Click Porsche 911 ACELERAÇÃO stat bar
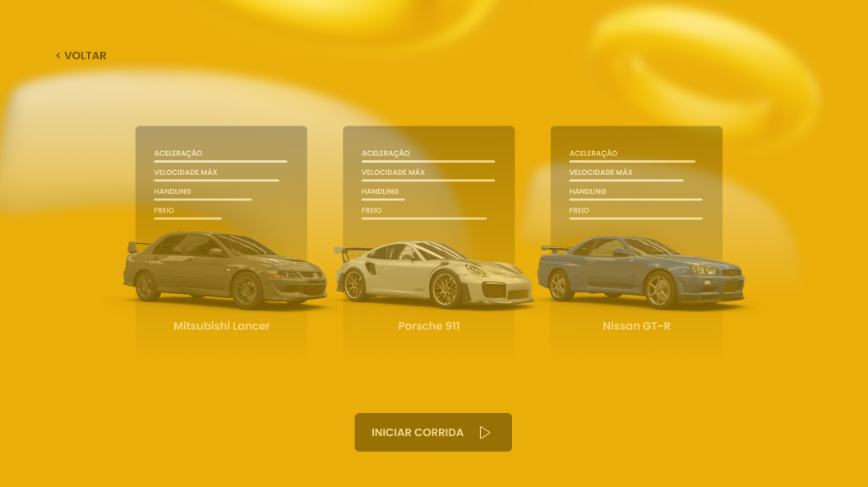This screenshot has width=868, height=487. pos(428,162)
